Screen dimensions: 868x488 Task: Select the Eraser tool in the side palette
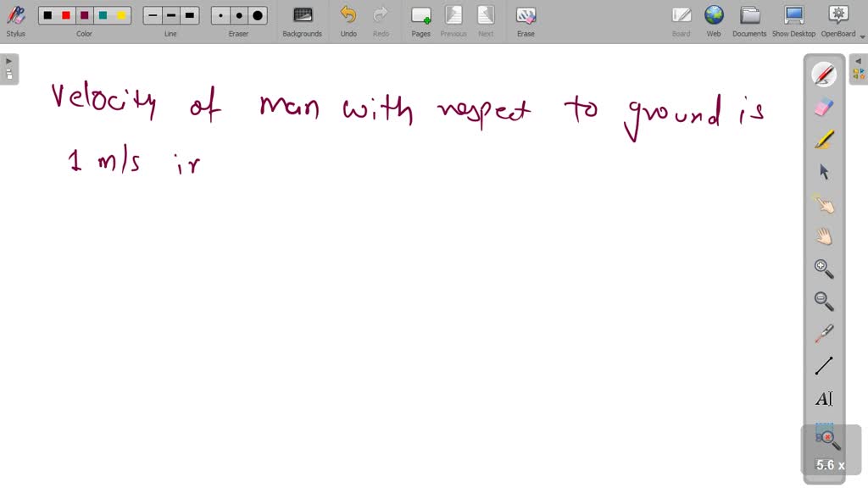(824, 107)
